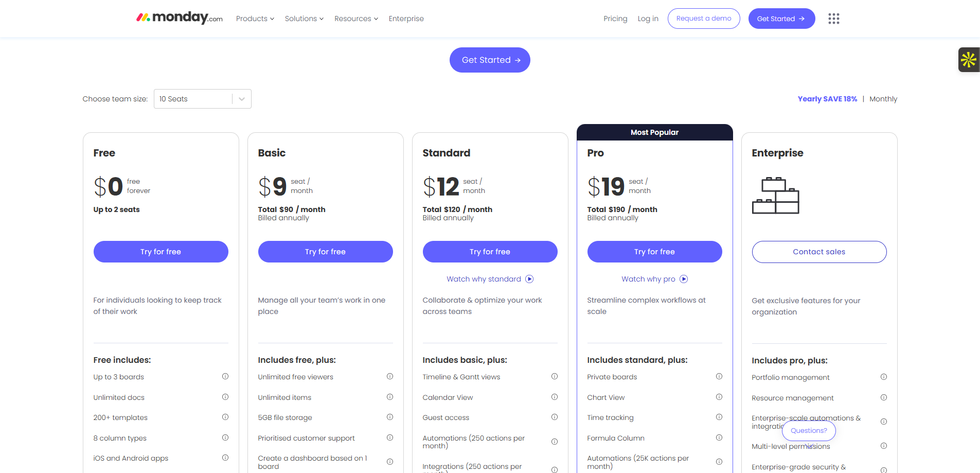The image size is (980, 473).
Task: Click Request a demo button
Action: [703, 19]
